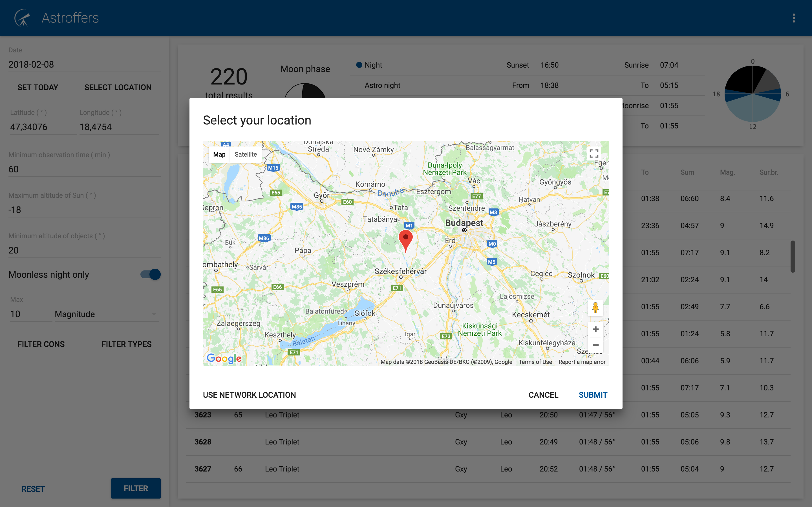Click the Google logo on map
Screen dimensions: 812x507
coord(224,358)
